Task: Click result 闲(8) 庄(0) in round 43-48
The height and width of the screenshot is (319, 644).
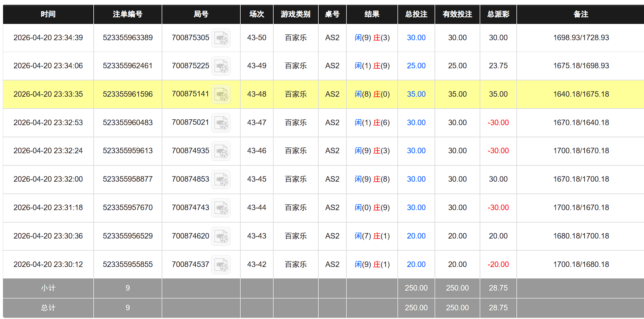Action: [372, 94]
